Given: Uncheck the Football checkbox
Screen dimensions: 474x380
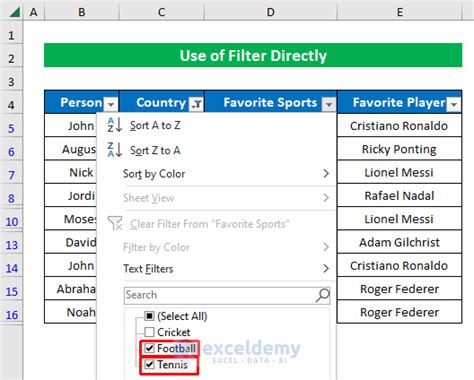Looking at the screenshot, I should (149, 348).
